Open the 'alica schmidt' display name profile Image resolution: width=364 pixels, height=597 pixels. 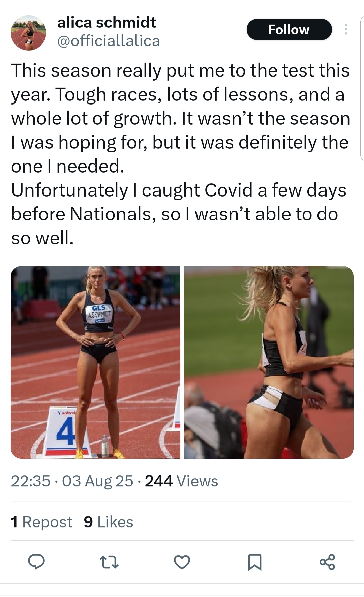(107, 22)
